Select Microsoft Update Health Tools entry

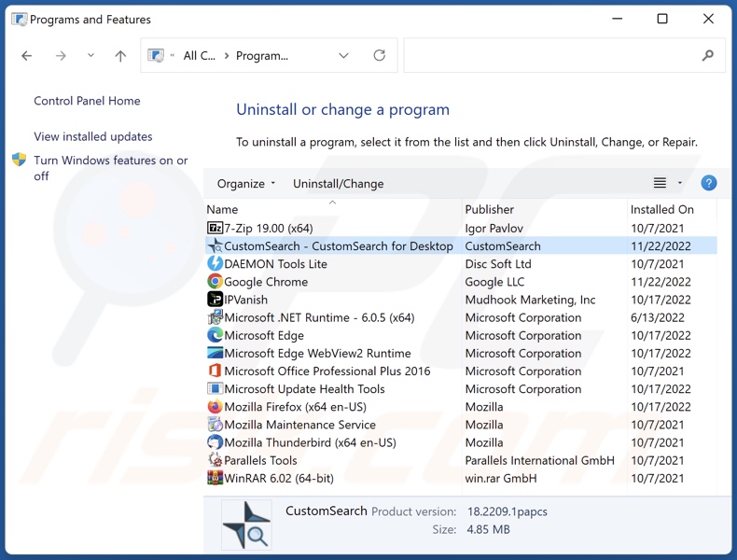click(304, 389)
